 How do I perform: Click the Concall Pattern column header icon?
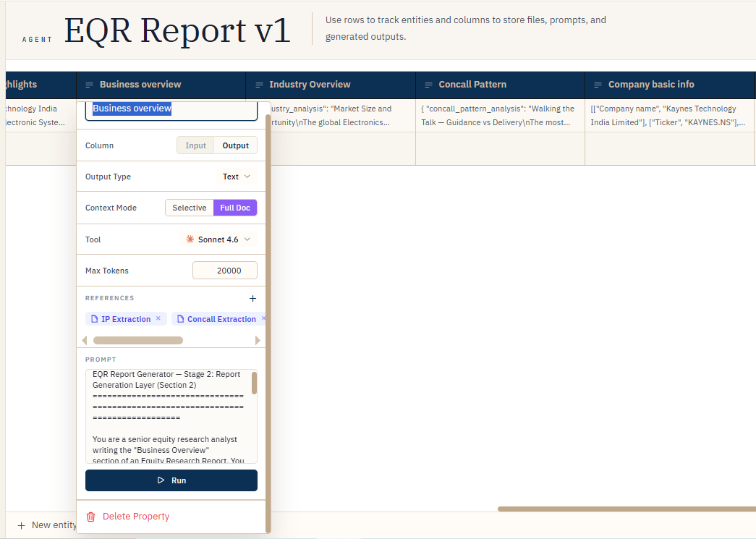click(428, 85)
